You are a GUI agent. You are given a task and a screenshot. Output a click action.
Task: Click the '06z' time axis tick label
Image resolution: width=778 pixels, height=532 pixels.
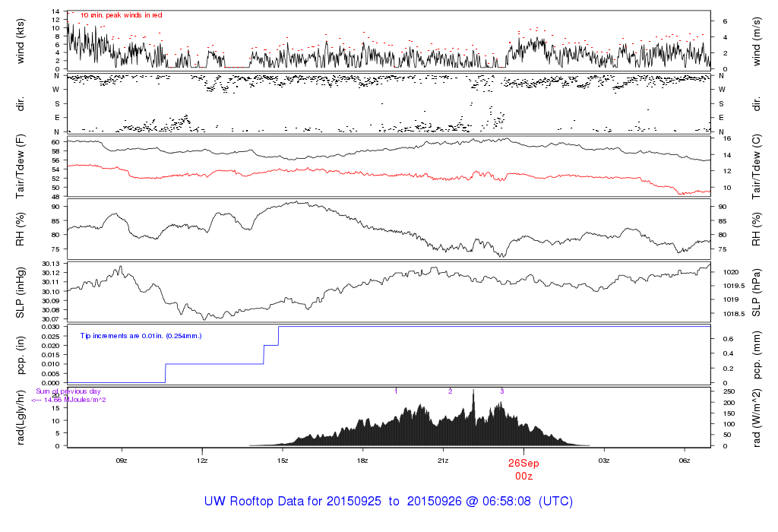pyautogui.click(x=685, y=461)
